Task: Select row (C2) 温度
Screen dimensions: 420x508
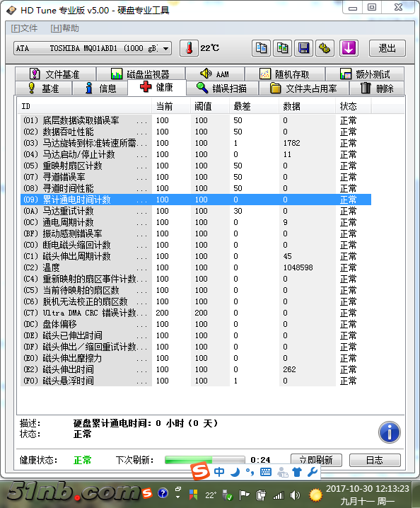Action: [x=196, y=267]
